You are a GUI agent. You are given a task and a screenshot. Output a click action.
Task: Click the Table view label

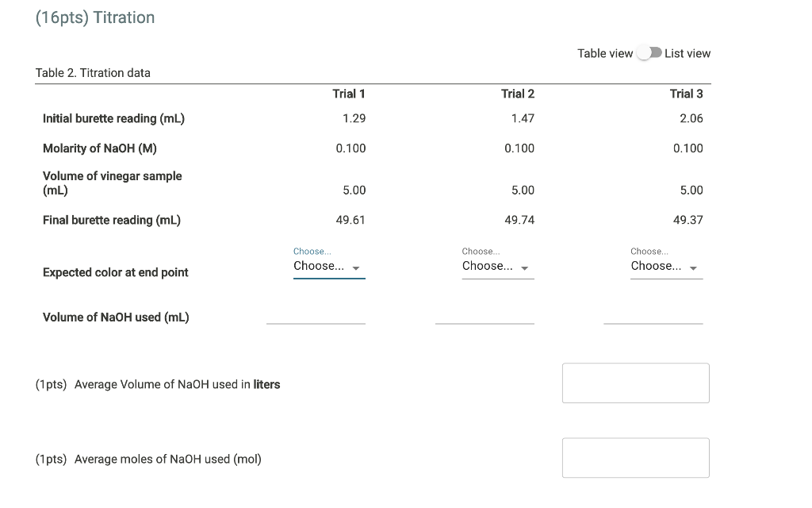tap(607, 52)
